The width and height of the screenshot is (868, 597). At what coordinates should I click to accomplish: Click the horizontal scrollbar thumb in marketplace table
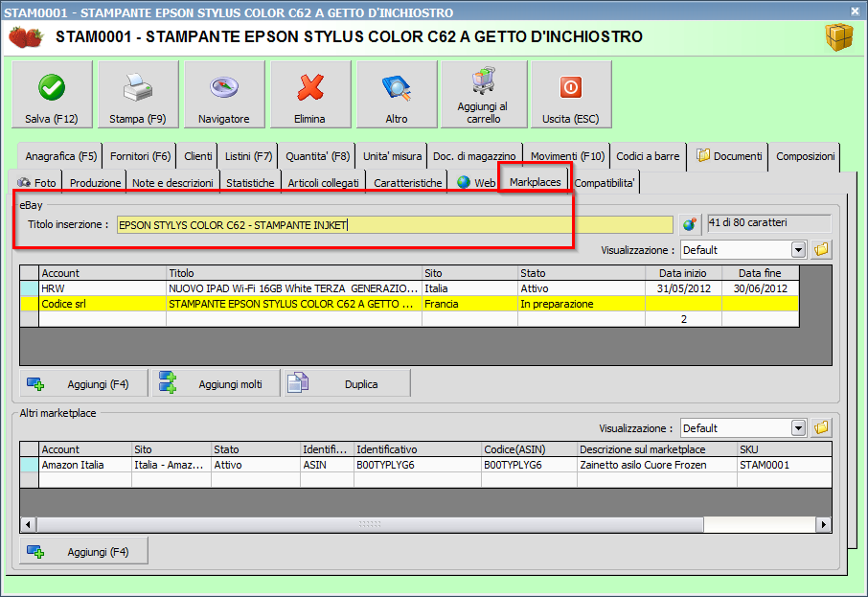click(x=370, y=524)
